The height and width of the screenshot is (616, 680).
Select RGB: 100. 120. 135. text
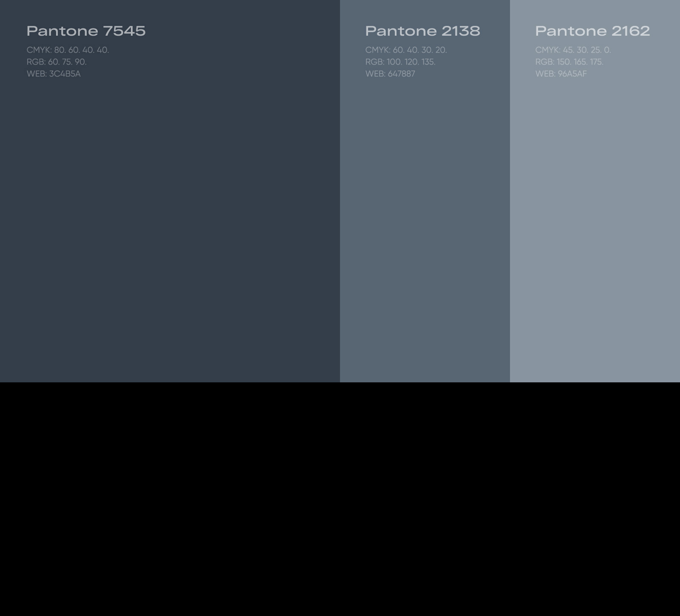point(400,62)
